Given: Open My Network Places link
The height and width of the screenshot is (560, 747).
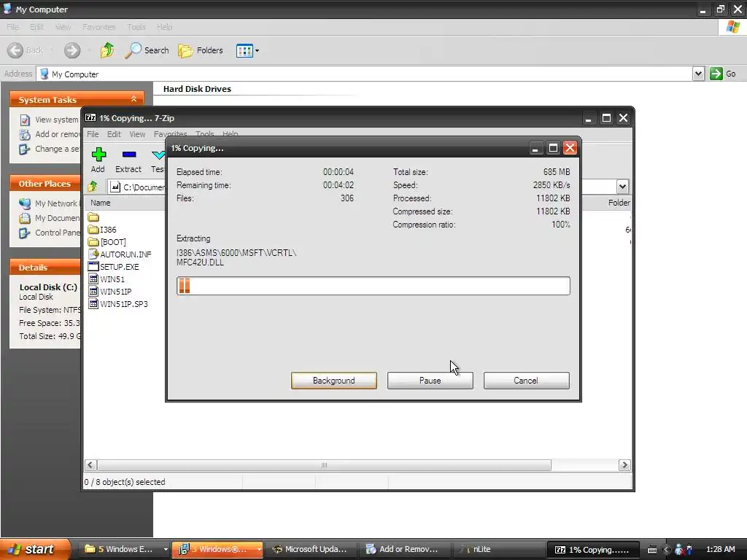Looking at the screenshot, I should point(48,203).
